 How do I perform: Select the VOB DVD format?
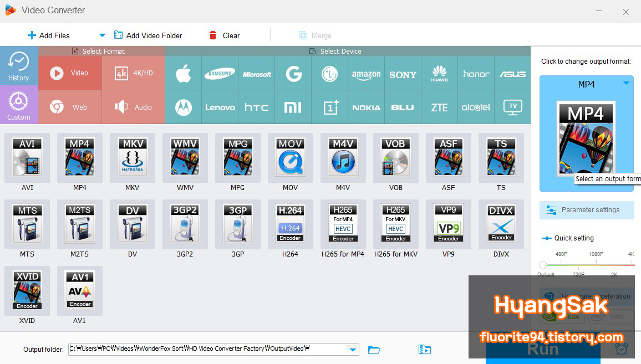(396, 158)
